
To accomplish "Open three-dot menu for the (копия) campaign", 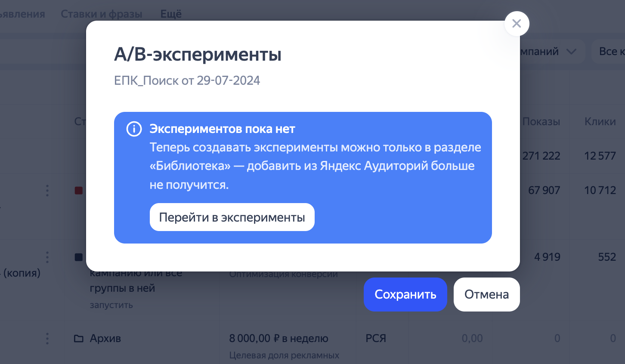I will point(47,257).
